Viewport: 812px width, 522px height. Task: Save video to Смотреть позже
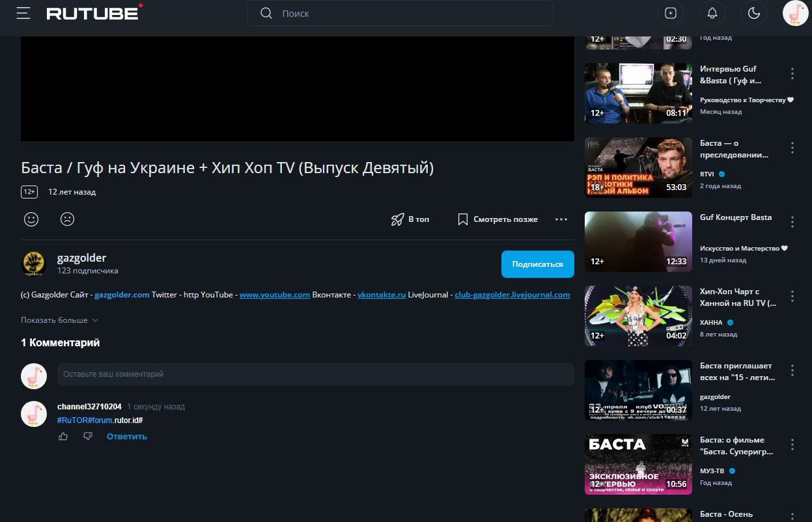pos(497,219)
